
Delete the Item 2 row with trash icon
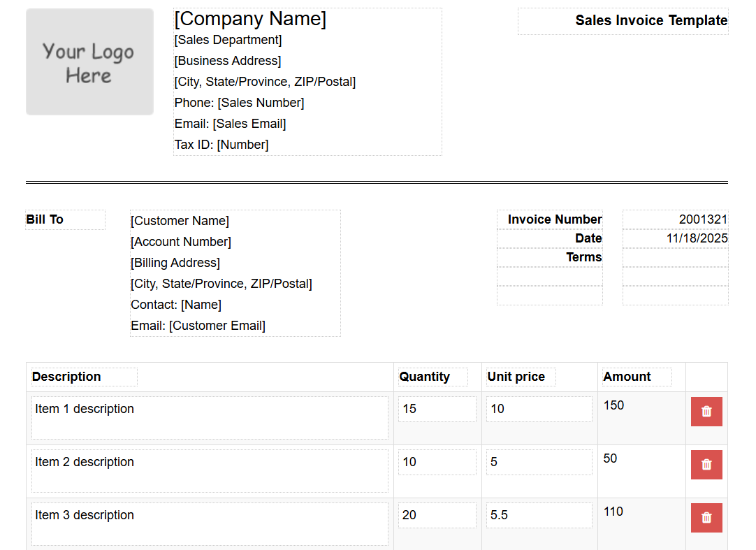pos(706,465)
